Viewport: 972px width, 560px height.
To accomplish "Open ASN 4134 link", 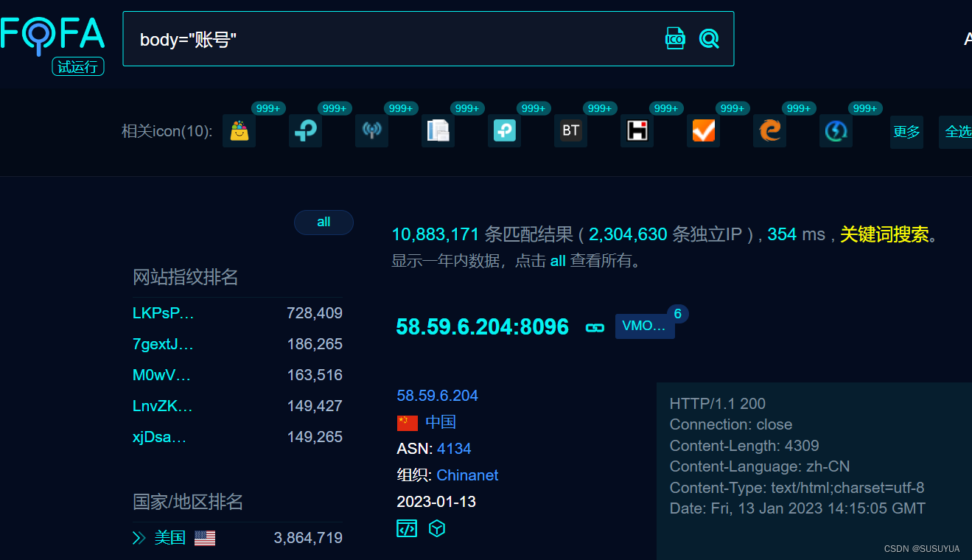I will pos(454,449).
